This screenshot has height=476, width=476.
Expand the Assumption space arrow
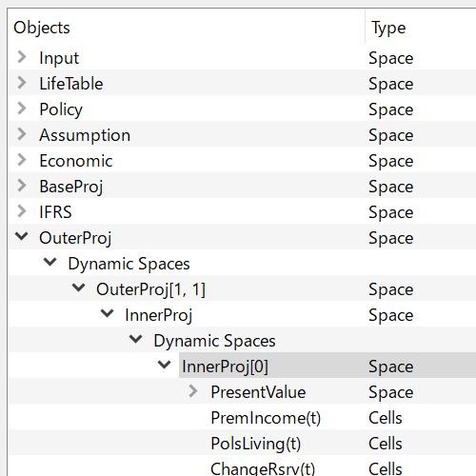(x=22, y=134)
